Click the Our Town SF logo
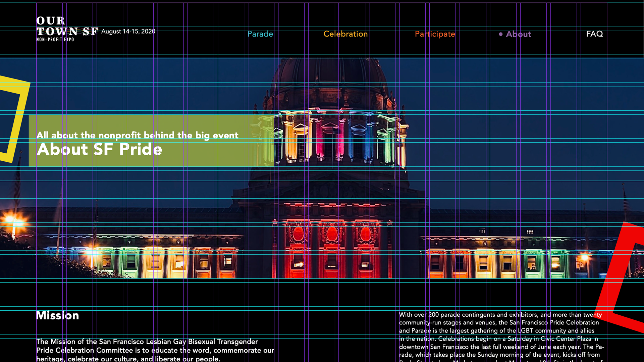Viewport: 644px width, 362px height. [67, 29]
